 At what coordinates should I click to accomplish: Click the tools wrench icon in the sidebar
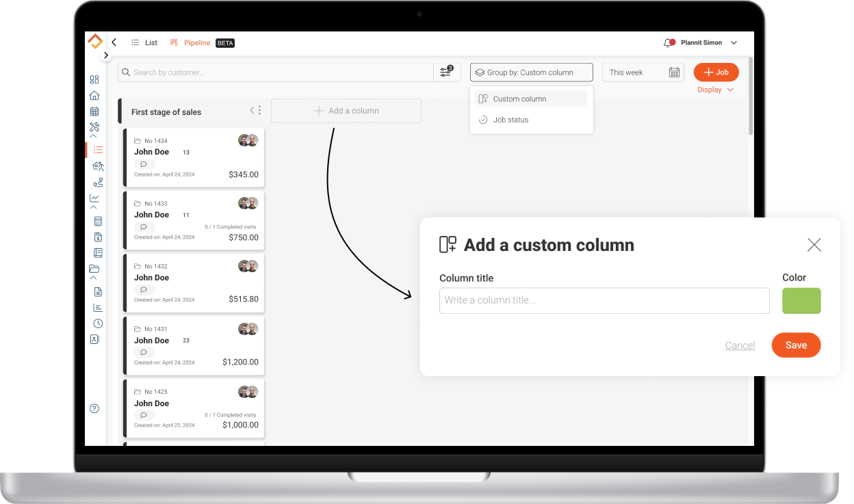tap(94, 127)
